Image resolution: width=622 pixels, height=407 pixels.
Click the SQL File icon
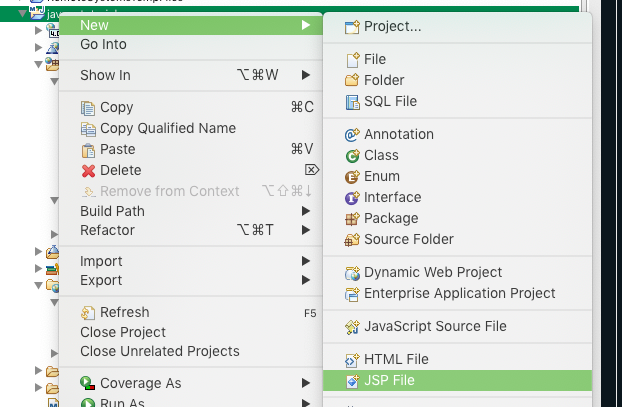tap(351, 102)
